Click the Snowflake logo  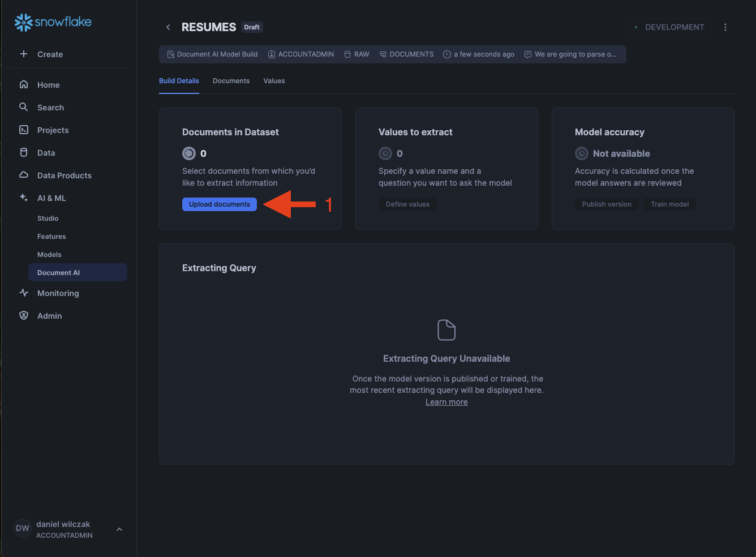pyautogui.click(x=53, y=22)
